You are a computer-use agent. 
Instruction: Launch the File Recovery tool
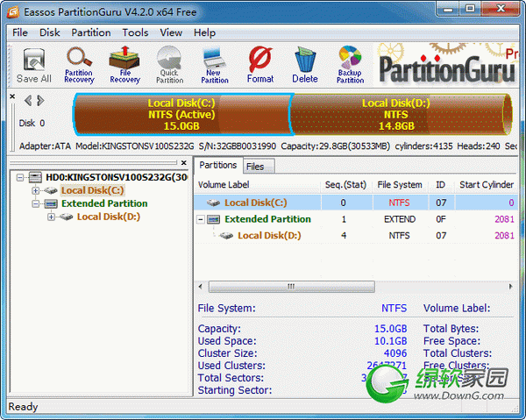tap(124, 65)
